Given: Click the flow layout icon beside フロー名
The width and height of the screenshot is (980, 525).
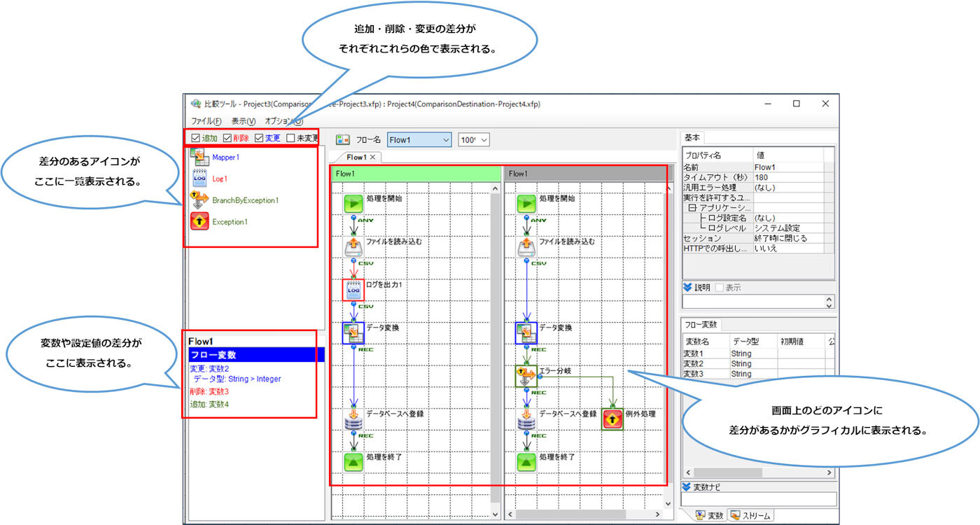Looking at the screenshot, I should coord(343,139).
